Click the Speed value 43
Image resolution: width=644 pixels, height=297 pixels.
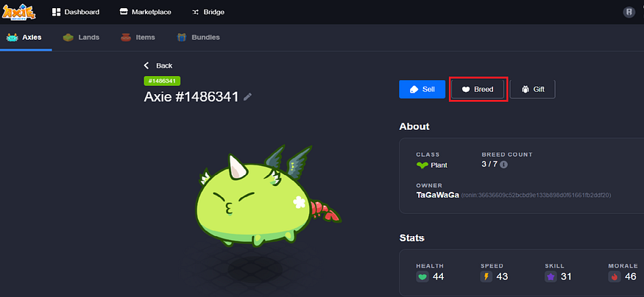click(502, 277)
